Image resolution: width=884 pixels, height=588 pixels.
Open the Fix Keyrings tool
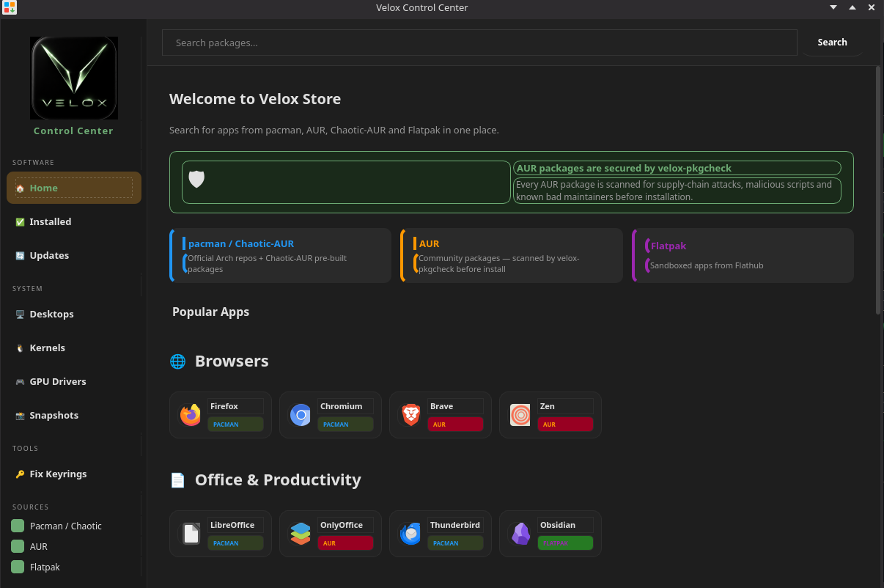[x=74, y=474]
